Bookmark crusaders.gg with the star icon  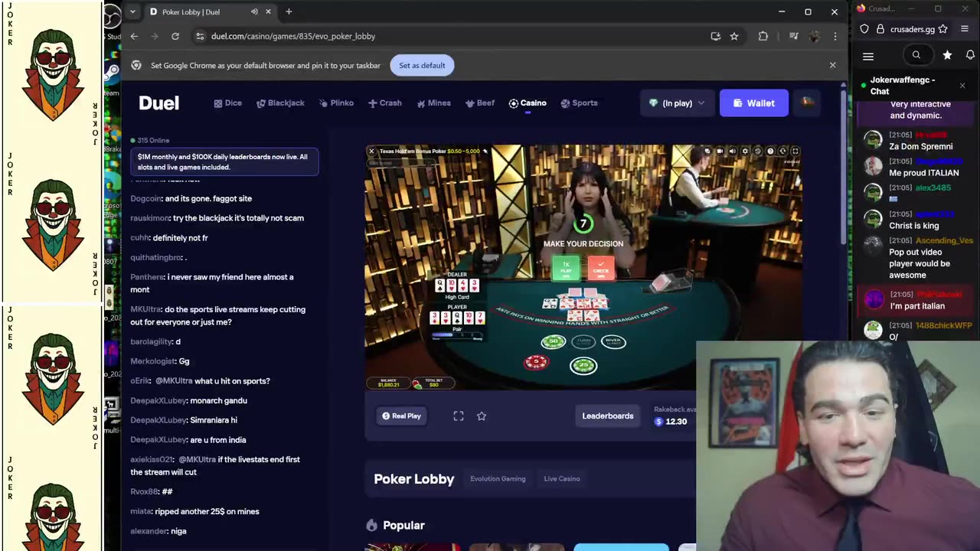(943, 29)
